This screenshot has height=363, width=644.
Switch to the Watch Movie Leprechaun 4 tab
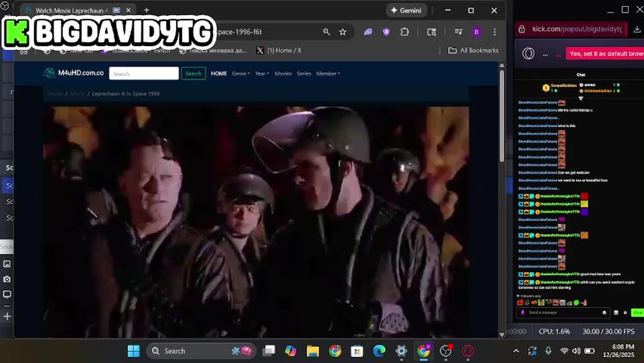click(x=71, y=11)
